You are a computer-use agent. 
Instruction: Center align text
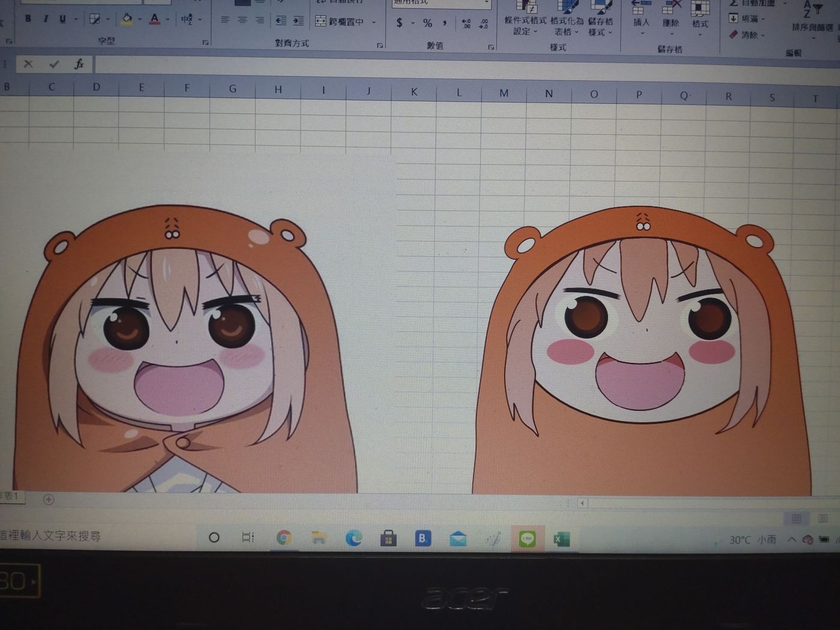tap(242, 20)
